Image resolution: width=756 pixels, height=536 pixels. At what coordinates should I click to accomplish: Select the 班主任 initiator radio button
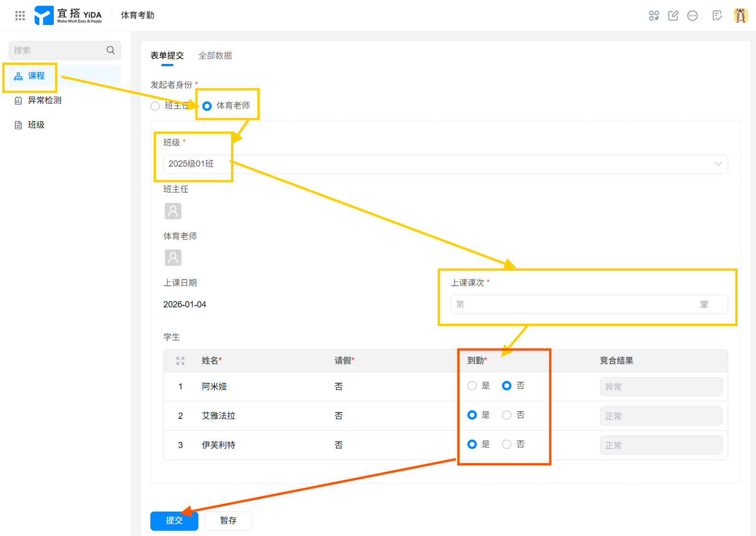pyautogui.click(x=155, y=106)
